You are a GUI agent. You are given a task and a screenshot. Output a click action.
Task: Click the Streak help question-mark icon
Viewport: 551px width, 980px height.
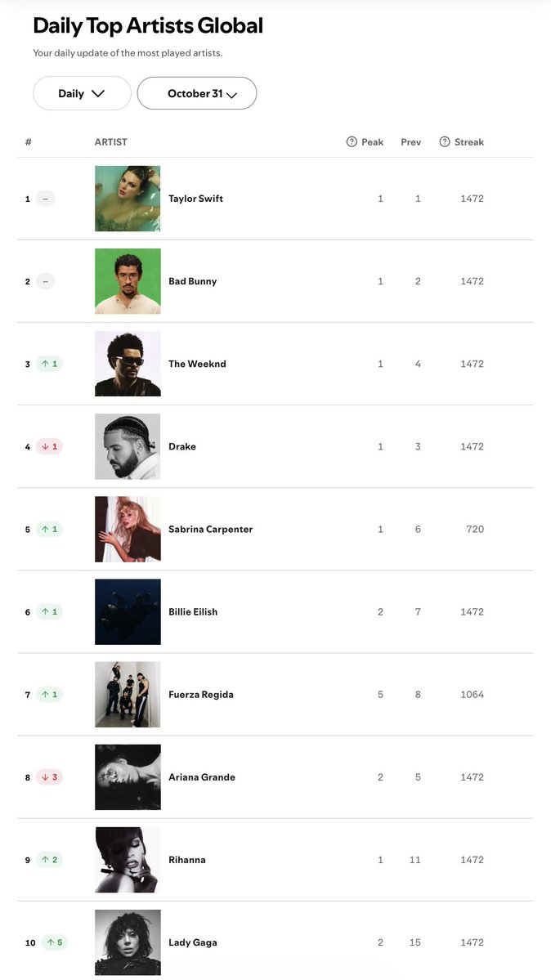(445, 142)
